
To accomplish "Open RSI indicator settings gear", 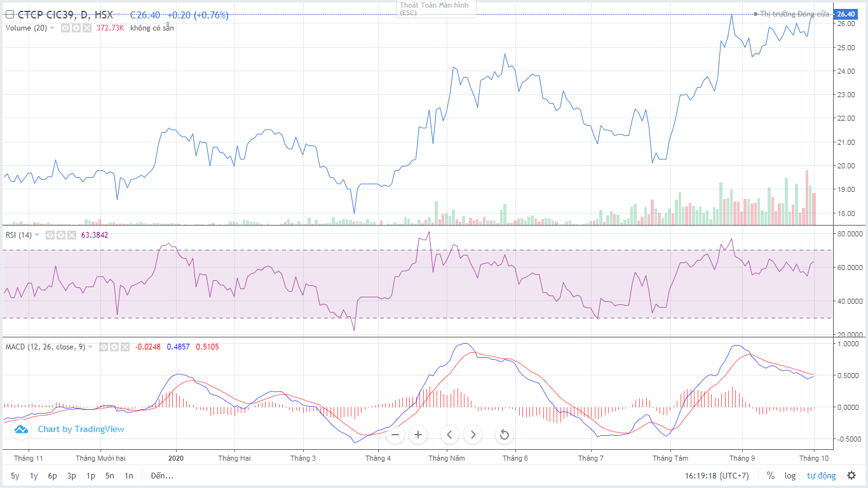I will [x=61, y=235].
